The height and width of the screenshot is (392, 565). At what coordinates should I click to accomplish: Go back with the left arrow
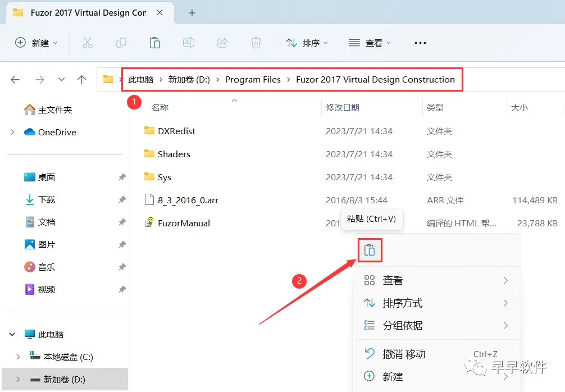(x=15, y=80)
